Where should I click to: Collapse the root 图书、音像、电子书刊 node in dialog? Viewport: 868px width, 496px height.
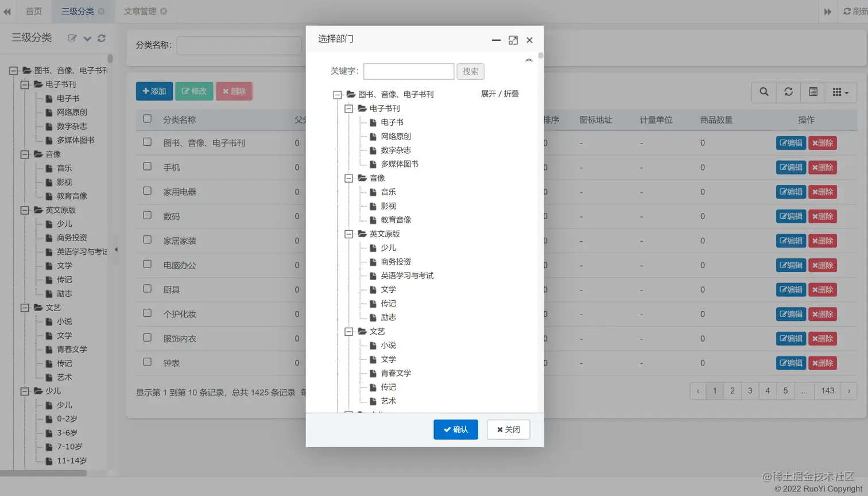(338, 95)
